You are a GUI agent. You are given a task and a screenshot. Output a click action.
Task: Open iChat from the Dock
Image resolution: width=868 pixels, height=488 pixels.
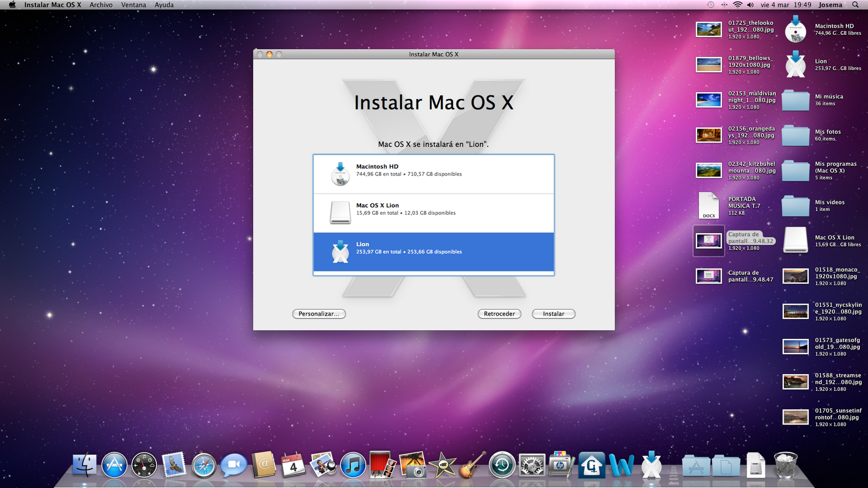234,465
